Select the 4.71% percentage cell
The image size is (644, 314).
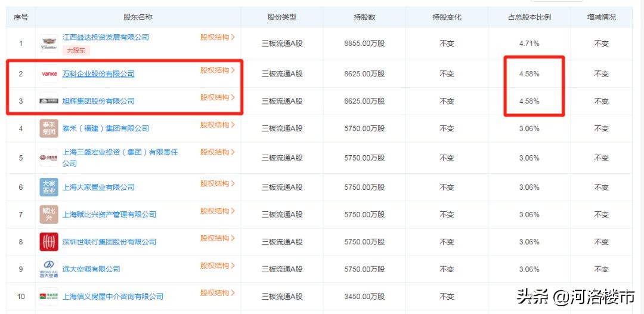(529, 44)
